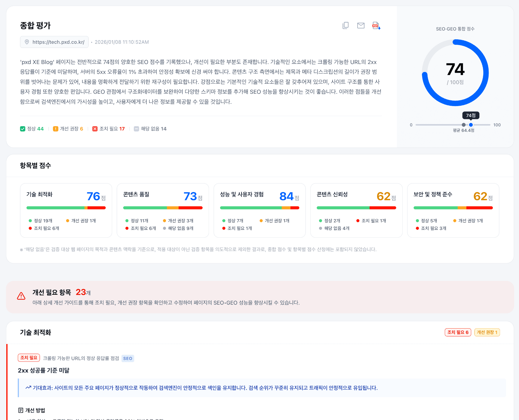
Task: Select the 콘텐츠 품질 73점 card title
Action: [x=136, y=194]
